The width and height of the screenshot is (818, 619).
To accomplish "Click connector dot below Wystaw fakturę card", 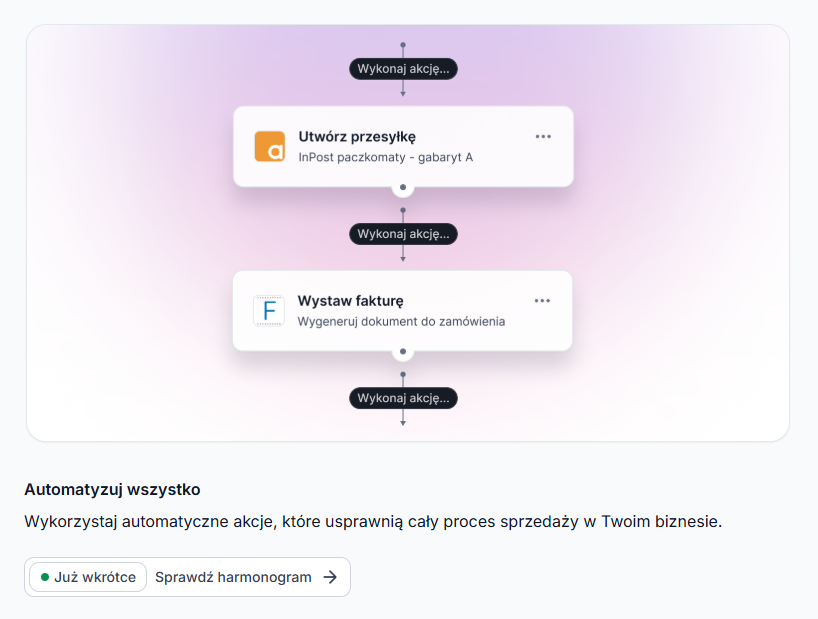I will tap(403, 352).
